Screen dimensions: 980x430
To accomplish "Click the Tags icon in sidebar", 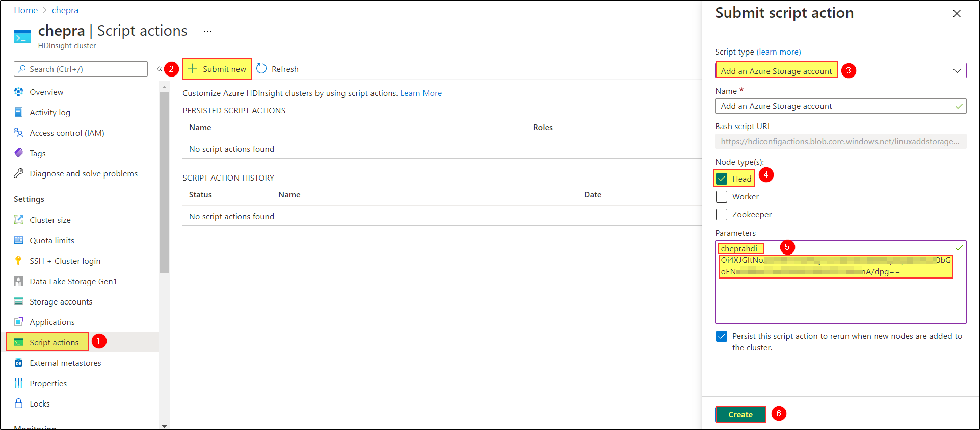I will point(19,153).
